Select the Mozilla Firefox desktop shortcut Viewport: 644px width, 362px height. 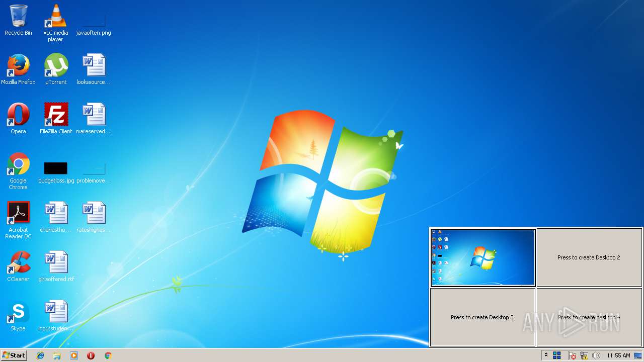click(x=18, y=69)
